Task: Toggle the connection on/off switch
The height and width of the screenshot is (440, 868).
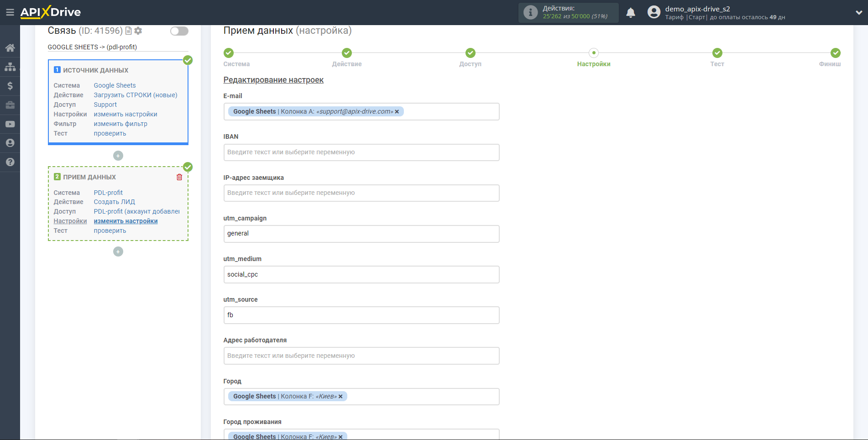Action: tap(179, 31)
